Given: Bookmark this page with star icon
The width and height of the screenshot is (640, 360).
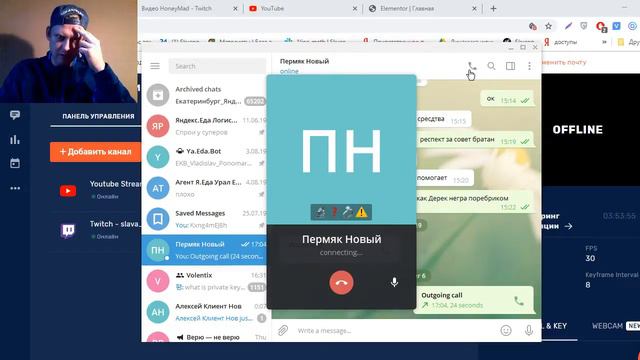Looking at the screenshot, I should coord(548,27).
